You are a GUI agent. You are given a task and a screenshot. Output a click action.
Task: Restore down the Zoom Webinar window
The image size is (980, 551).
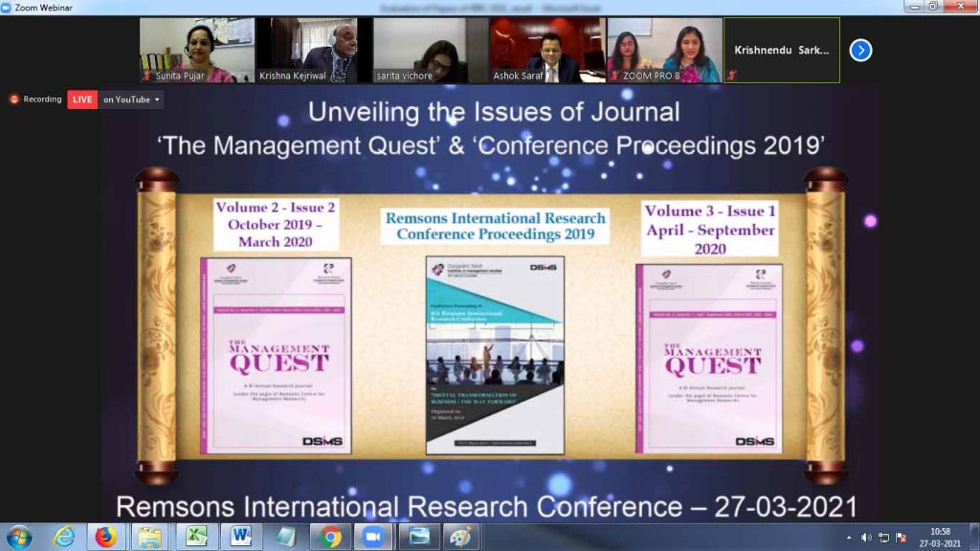[x=933, y=7]
